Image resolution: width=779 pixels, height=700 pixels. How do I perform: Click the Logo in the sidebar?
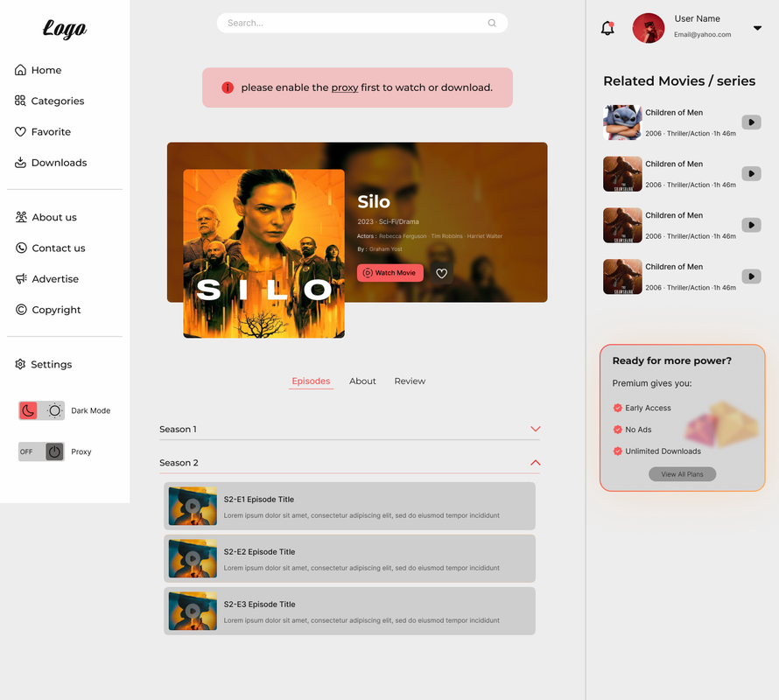[65, 28]
